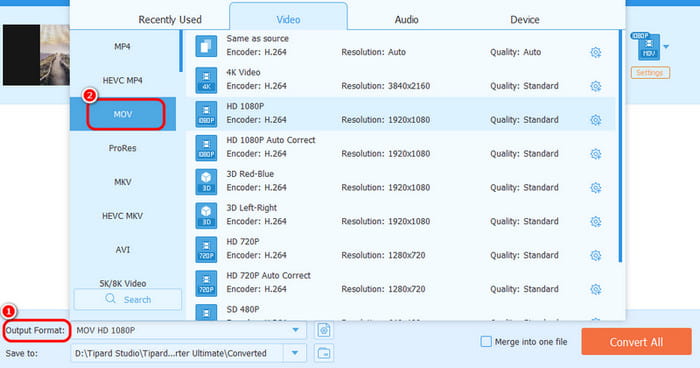Viewport: 700px width, 368px height.
Task: Open settings gear for 3D Red-Blue preset
Action: click(596, 188)
